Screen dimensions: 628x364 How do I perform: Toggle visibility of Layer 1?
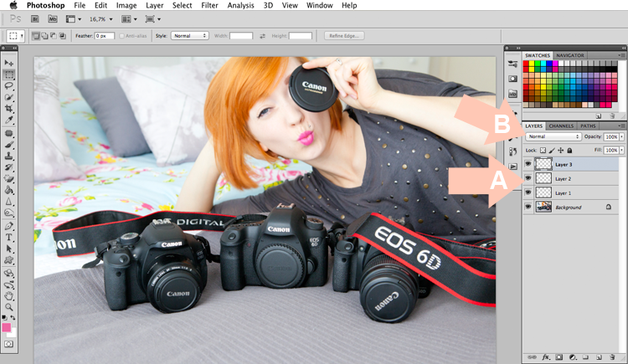click(x=528, y=192)
